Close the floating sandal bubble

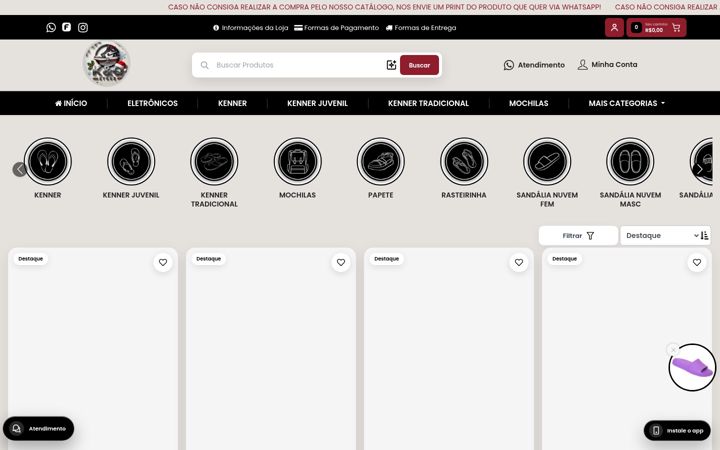pos(673,350)
